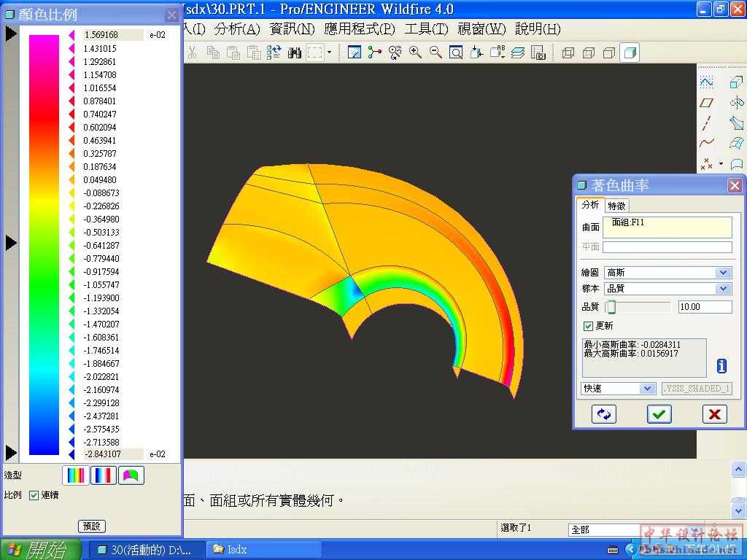Image resolution: width=747 pixels, height=560 pixels.
Task: Switch to the 分析 tab
Action: pyautogui.click(x=590, y=205)
